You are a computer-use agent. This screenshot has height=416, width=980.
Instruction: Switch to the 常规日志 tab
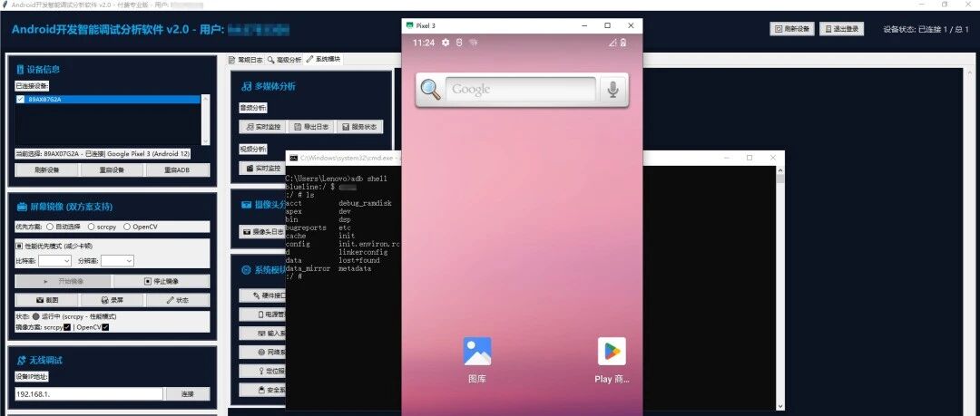click(x=246, y=59)
